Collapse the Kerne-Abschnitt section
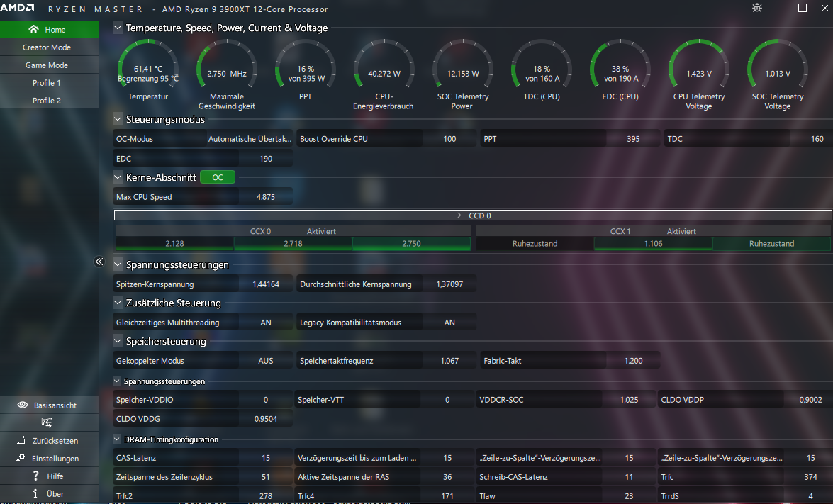Image resolution: width=833 pixels, height=504 pixels. coord(118,177)
